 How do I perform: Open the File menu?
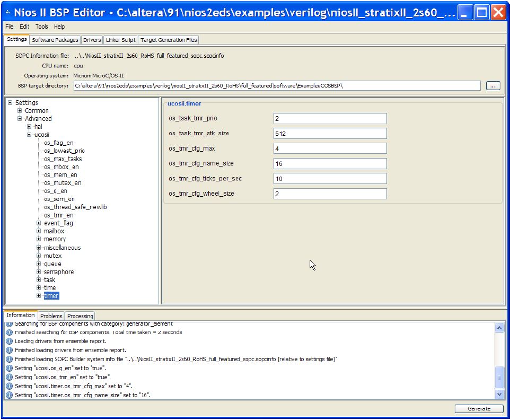[10, 27]
